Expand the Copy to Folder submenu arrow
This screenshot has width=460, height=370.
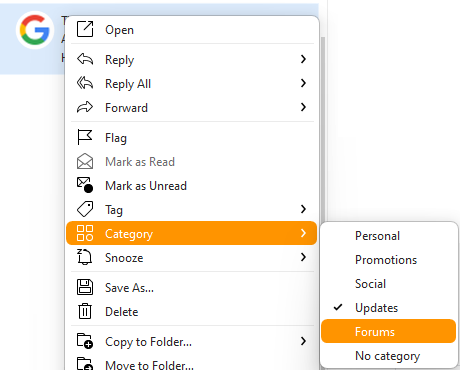pyautogui.click(x=303, y=341)
